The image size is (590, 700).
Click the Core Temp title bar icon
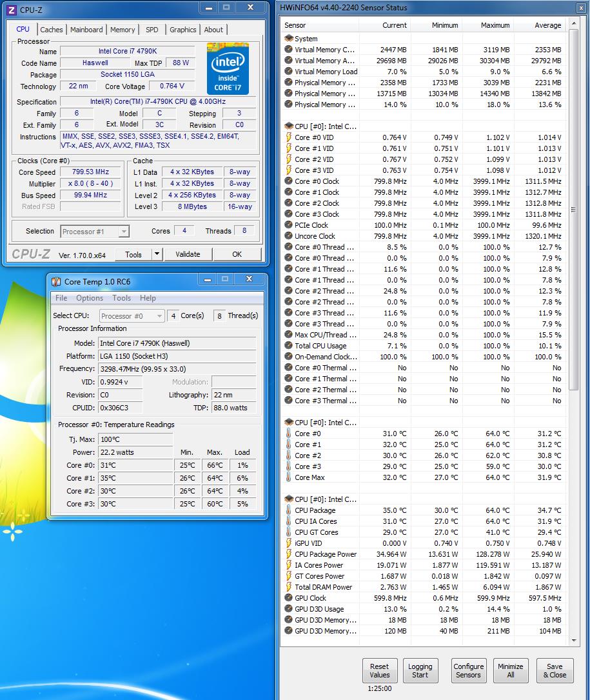click(56, 282)
